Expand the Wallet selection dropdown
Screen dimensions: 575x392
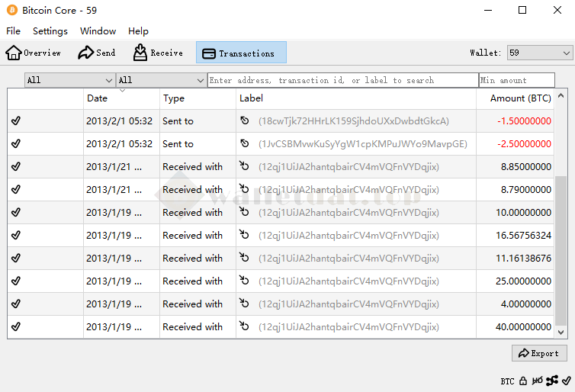pos(539,53)
